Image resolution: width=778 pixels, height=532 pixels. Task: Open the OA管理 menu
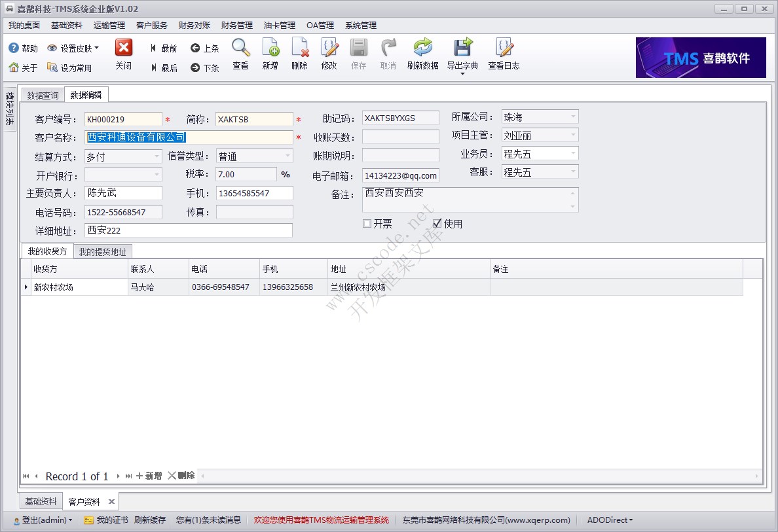320,26
